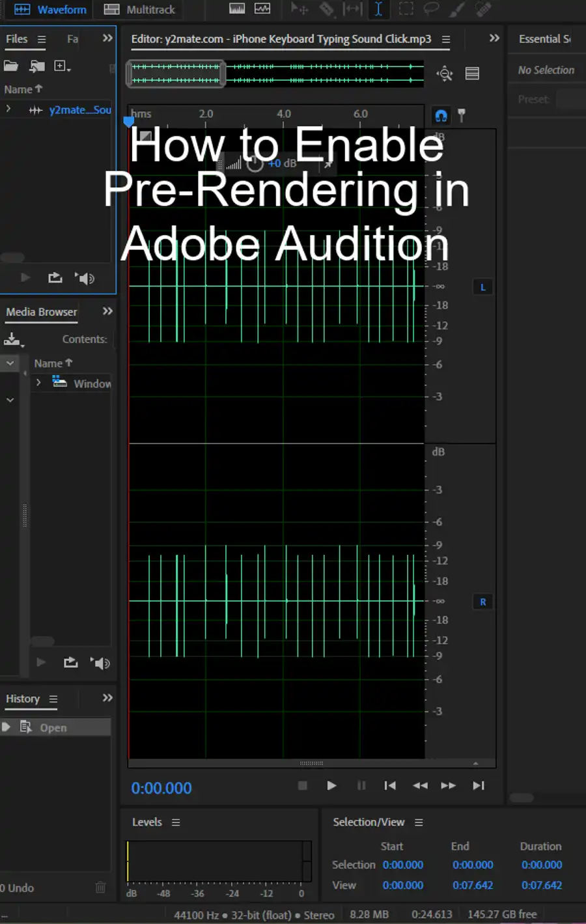Toggle snapping magnet in the editor

pos(441,116)
